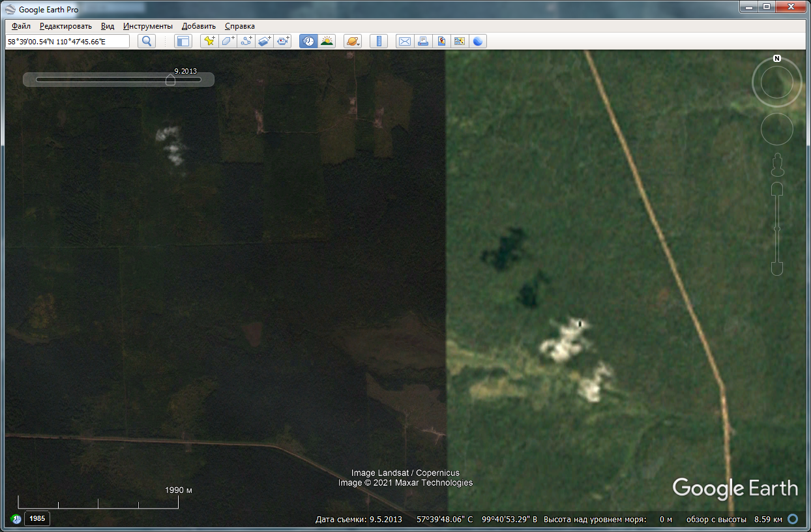
Task: Click the magnifier search button
Action: click(147, 41)
